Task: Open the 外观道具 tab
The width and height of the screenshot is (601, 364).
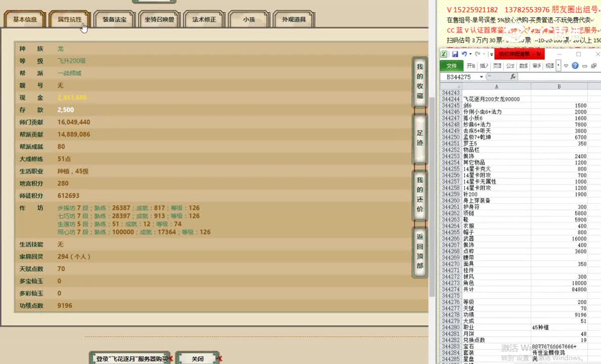Action: coord(293,20)
